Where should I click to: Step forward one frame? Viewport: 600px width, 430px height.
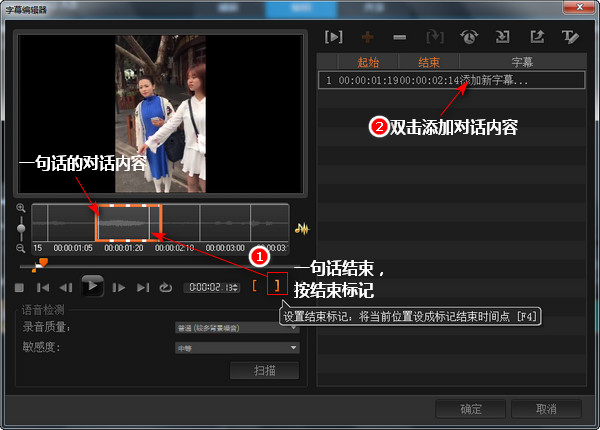click(119, 287)
